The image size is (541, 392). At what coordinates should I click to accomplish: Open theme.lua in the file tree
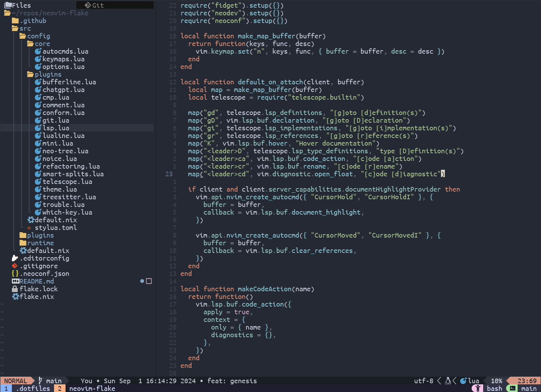(60, 189)
